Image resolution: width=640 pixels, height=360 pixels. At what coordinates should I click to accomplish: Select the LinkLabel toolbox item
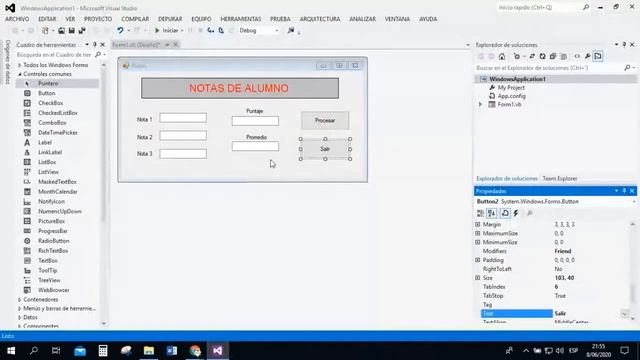tap(50, 152)
